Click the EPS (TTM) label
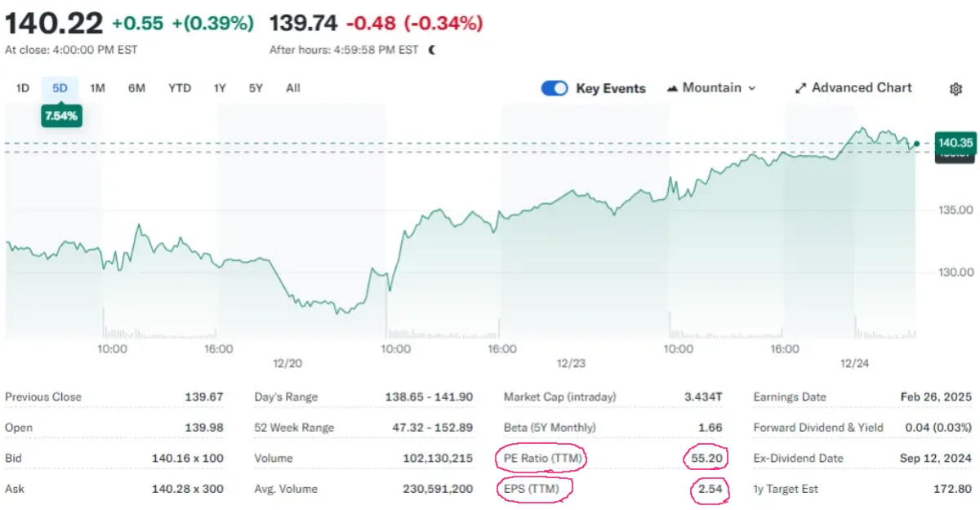The height and width of the screenshot is (510, 980). tap(532, 489)
